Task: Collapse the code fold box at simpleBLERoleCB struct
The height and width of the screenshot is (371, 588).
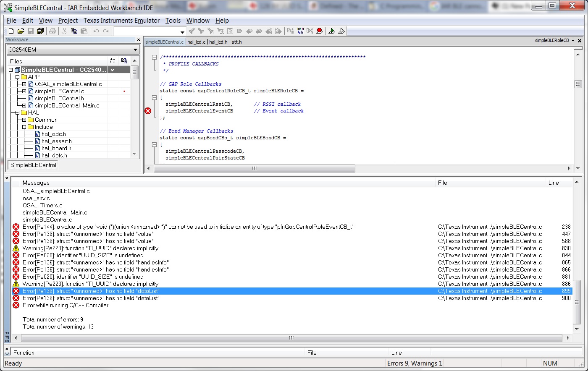Action: [155, 97]
